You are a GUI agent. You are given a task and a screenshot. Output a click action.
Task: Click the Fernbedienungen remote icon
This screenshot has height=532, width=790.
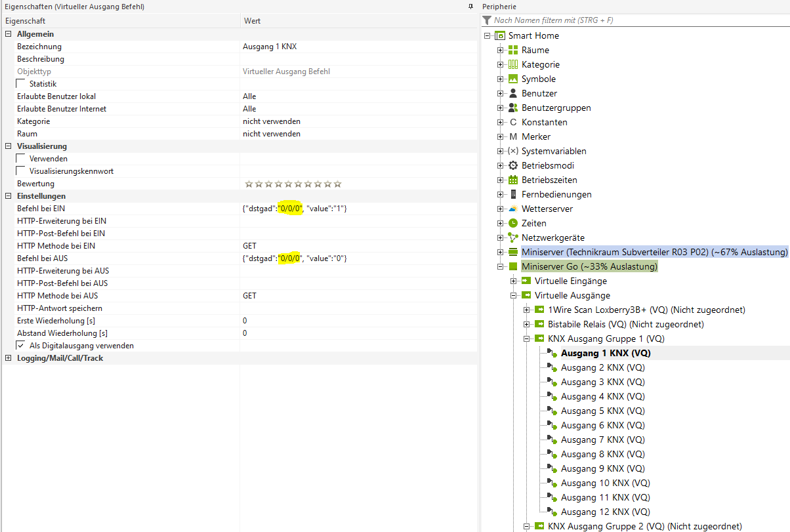(x=513, y=194)
